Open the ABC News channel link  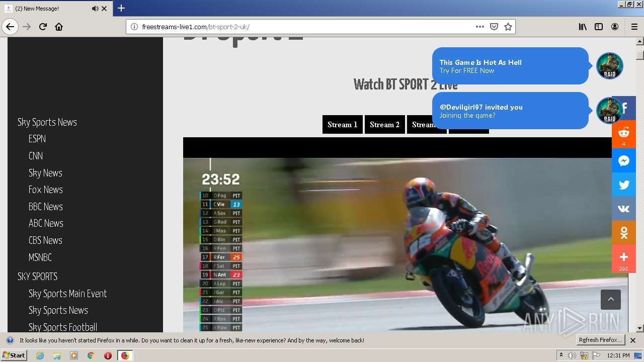(46, 223)
